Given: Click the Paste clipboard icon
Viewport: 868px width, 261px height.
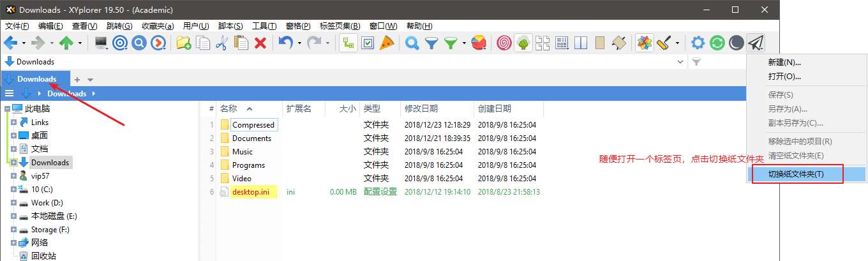Looking at the screenshot, I should point(241,43).
